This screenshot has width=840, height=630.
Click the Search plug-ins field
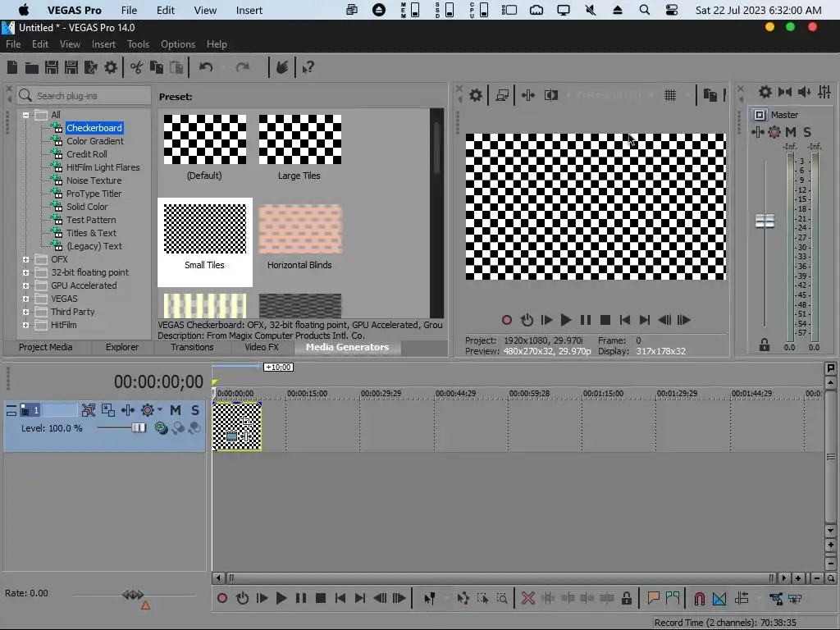[84, 96]
